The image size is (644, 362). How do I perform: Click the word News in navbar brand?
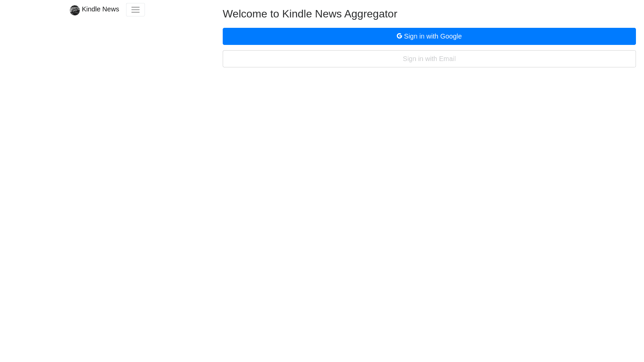click(x=110, y=9)
